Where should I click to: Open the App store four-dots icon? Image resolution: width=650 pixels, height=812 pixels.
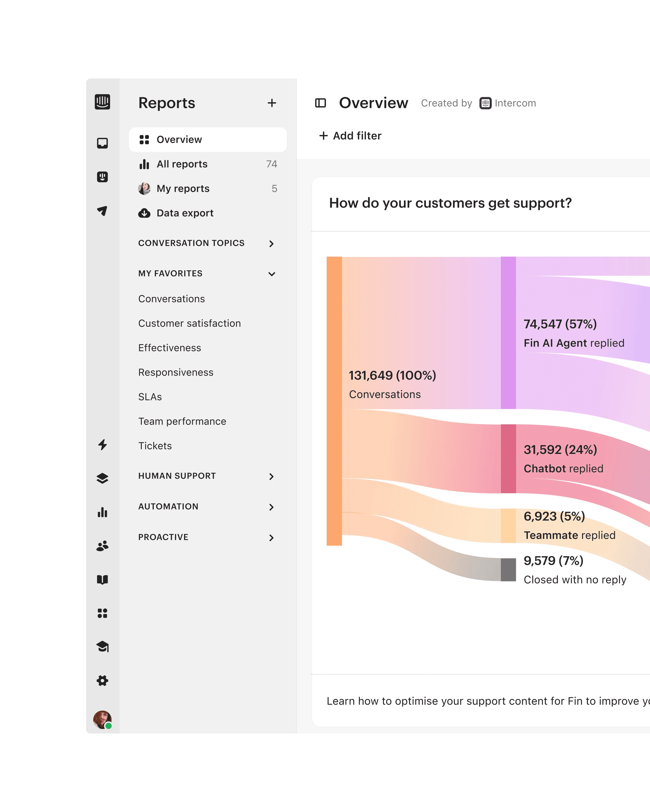point(102,613)
